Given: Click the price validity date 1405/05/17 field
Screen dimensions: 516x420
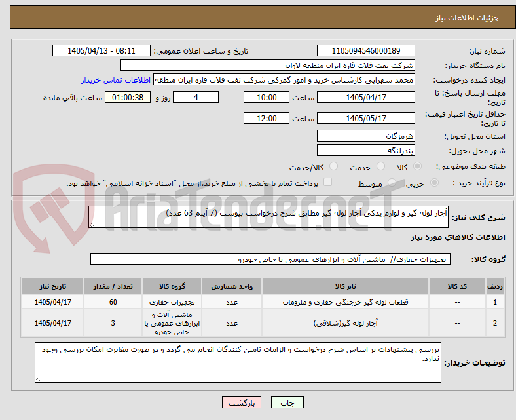Looking at the screenshot, I should (365, 118).
